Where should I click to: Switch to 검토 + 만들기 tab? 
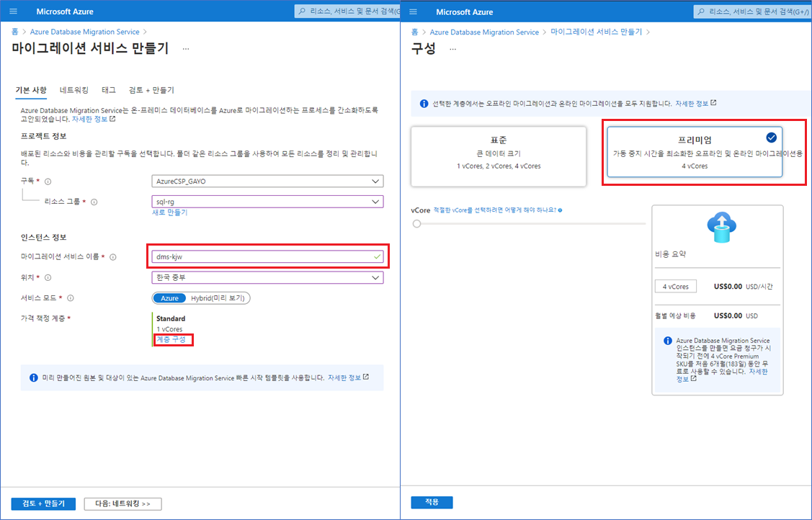pyautogui.click(x=151, y=90)
